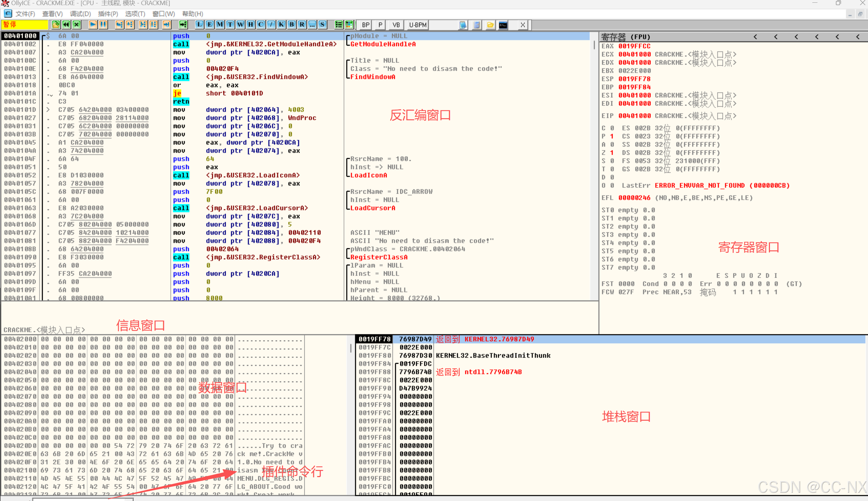Open debugging options list icon

click(339, 25)
